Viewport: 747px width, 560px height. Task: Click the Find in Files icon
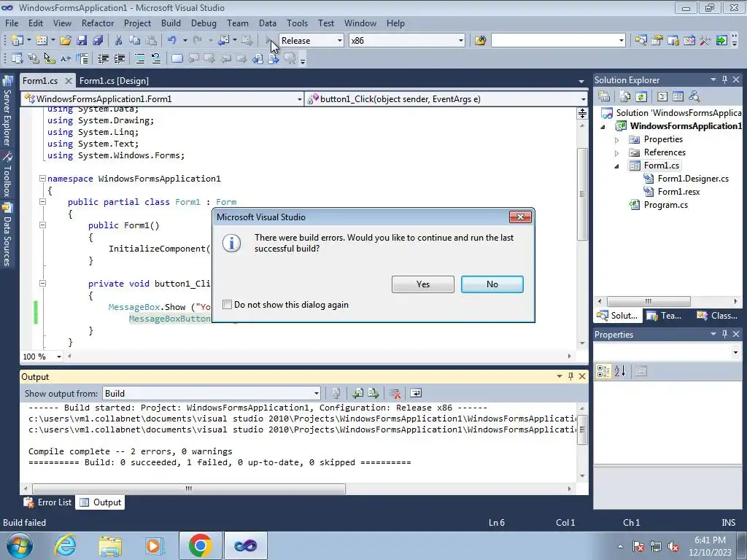pyautogui.click(x=480, y=41)
